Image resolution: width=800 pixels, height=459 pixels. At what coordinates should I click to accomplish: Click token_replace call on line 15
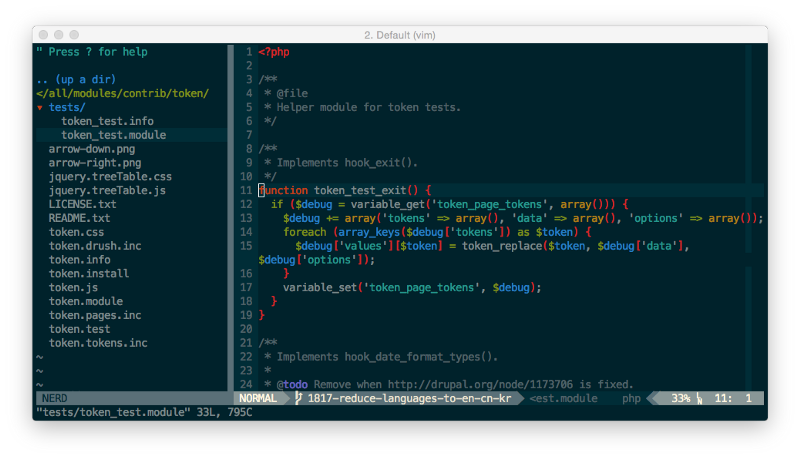pos(502,246)
